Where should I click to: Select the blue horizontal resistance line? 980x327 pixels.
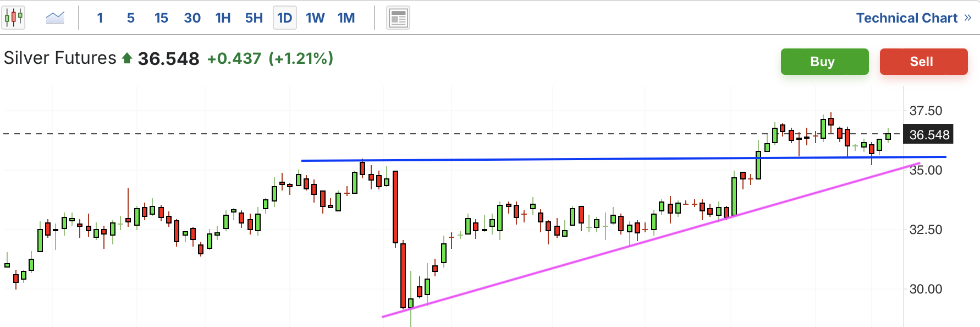pos(624,159)
